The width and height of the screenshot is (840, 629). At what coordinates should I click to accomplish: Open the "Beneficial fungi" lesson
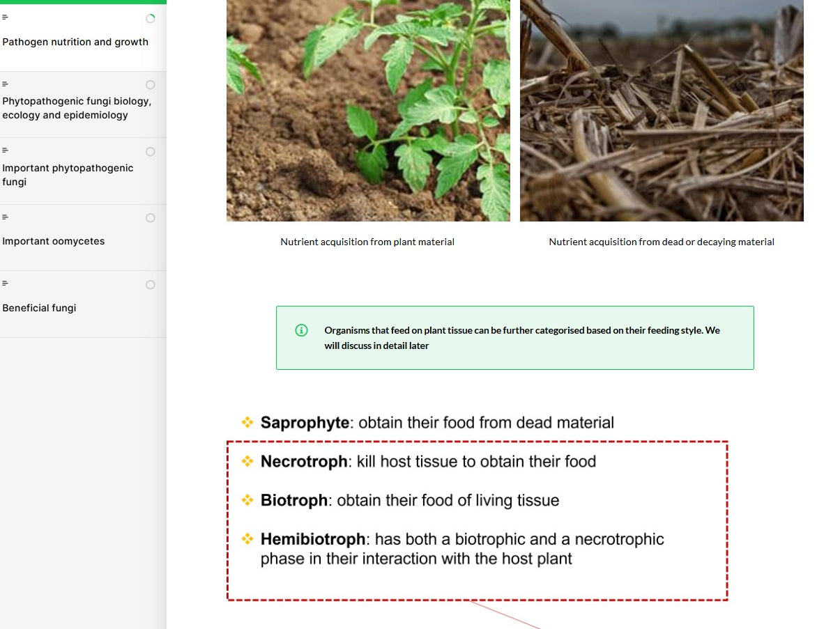coord(39,307)
